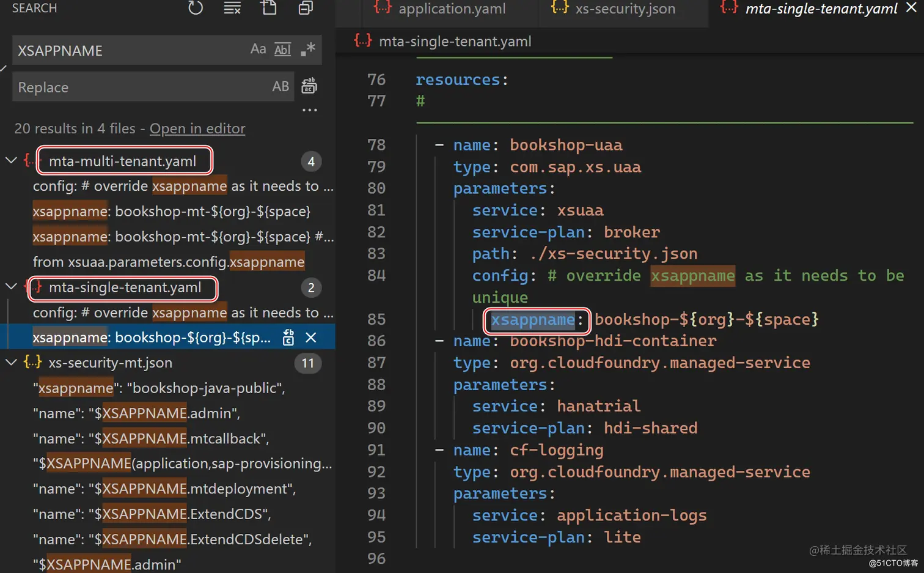924x573 pixels.
Task: Click the Replace All icon
Action: [309, 86]
